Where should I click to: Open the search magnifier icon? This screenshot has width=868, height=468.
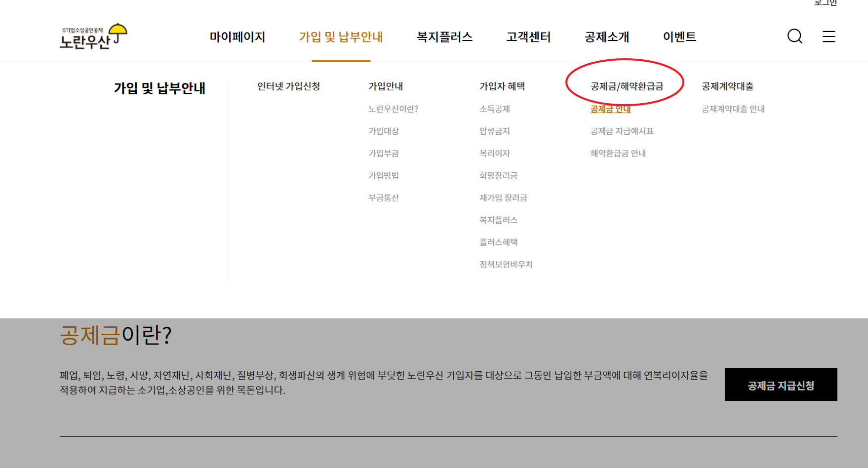(794, 36)
